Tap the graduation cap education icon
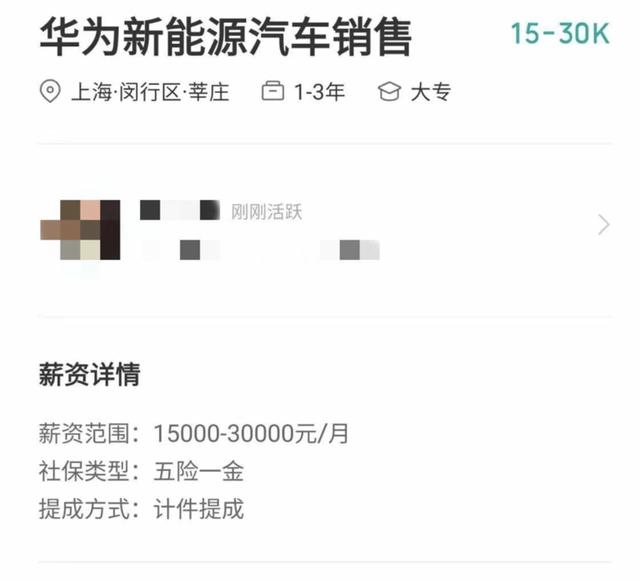 tap(389, 91)
